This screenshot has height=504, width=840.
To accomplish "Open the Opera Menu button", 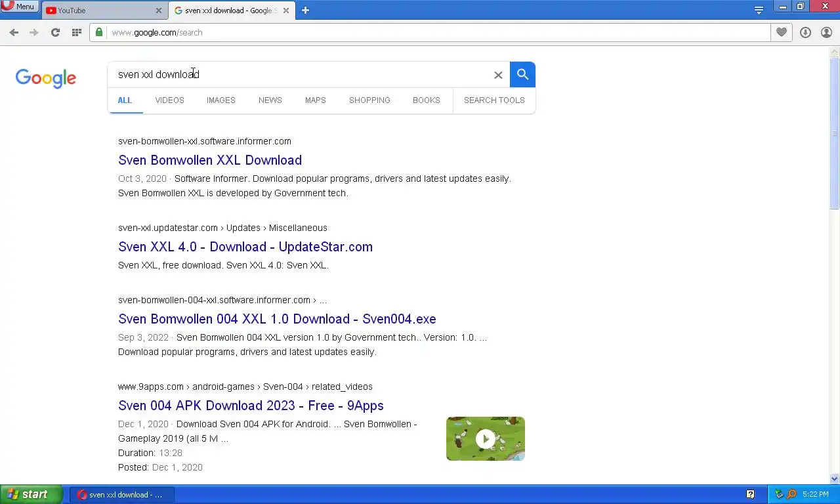I will (19, 7).
